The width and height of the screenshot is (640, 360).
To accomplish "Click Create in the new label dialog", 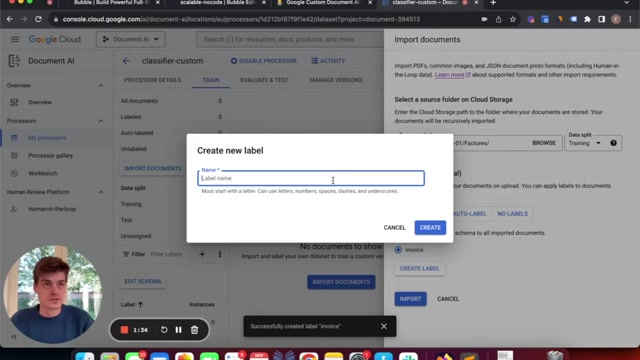I will [x=430, y=228].
